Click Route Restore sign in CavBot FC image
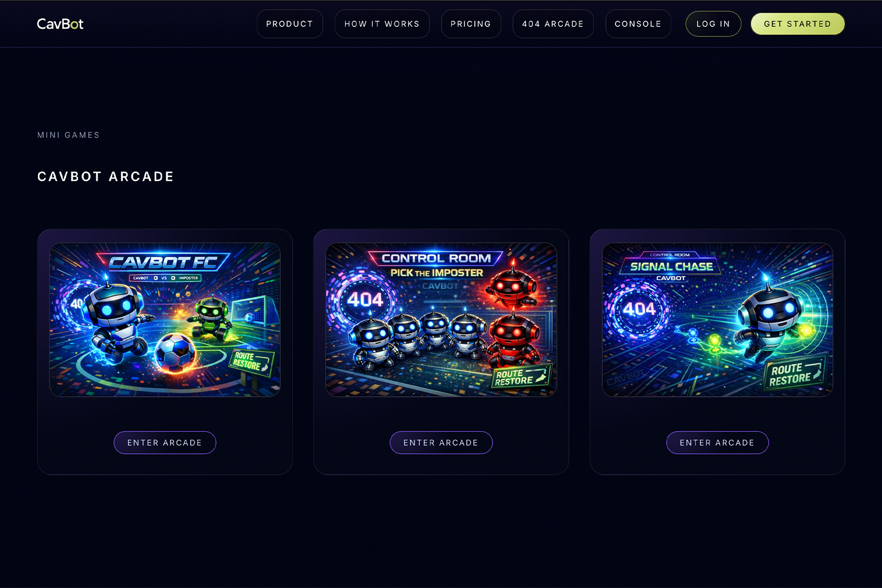The height and width of the screenshot is (588, 882). [252, 361]
